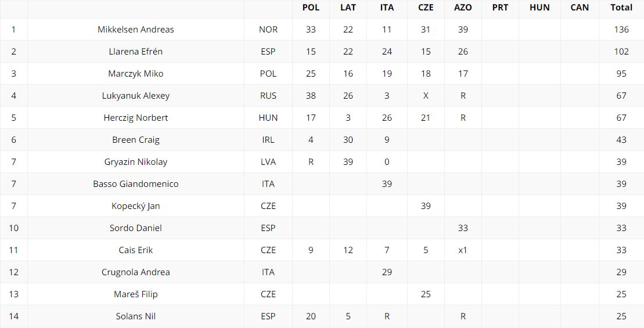Select Herczig Norbert's name

[x=136, y=118]
